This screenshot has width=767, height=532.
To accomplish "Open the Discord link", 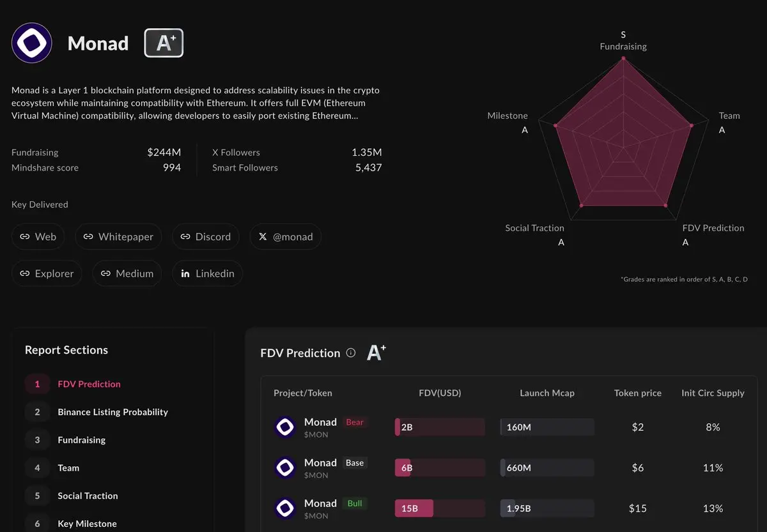I will click(x=205, y=236).
